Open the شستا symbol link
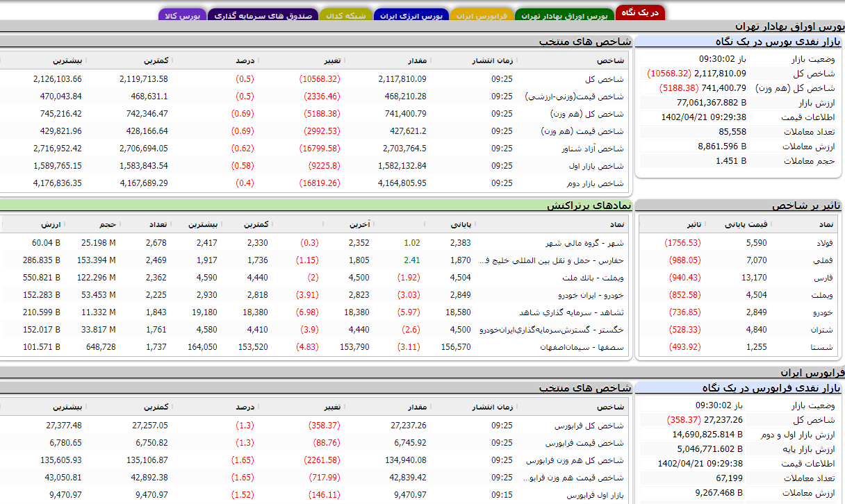 [824, 347]
